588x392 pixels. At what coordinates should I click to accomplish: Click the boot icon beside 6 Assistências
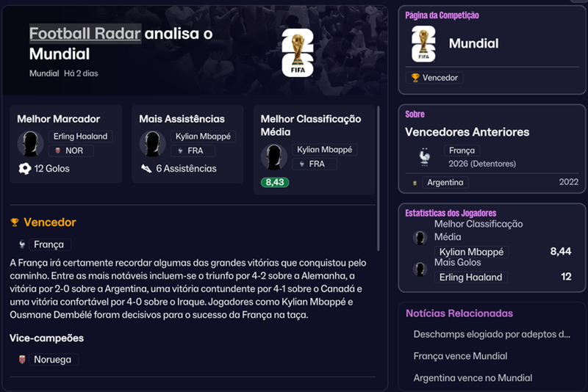[146, 169]
